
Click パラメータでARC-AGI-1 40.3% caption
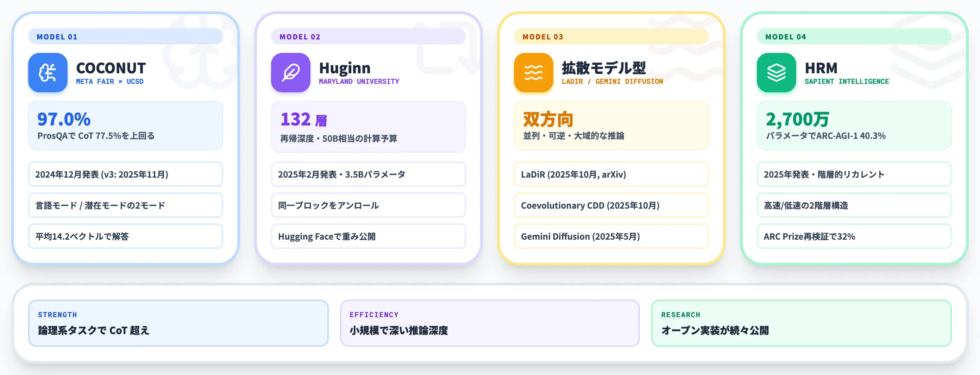click(x=825, y=136)
